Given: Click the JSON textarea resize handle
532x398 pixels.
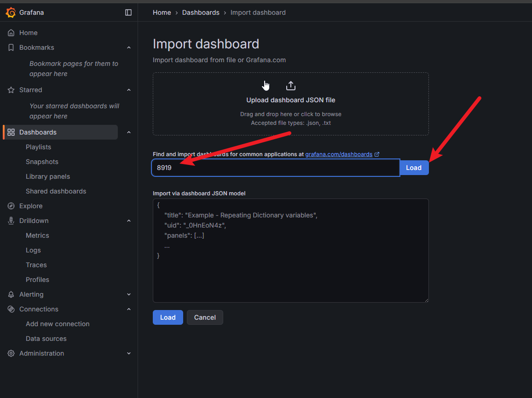Looking at the screenshot, I should pos(427,300).
